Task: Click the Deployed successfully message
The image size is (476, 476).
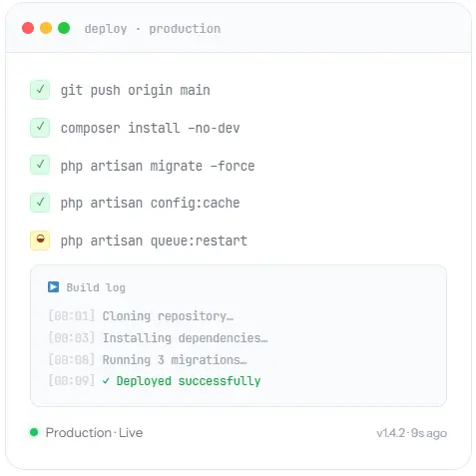Action: [x=189, y=381]
